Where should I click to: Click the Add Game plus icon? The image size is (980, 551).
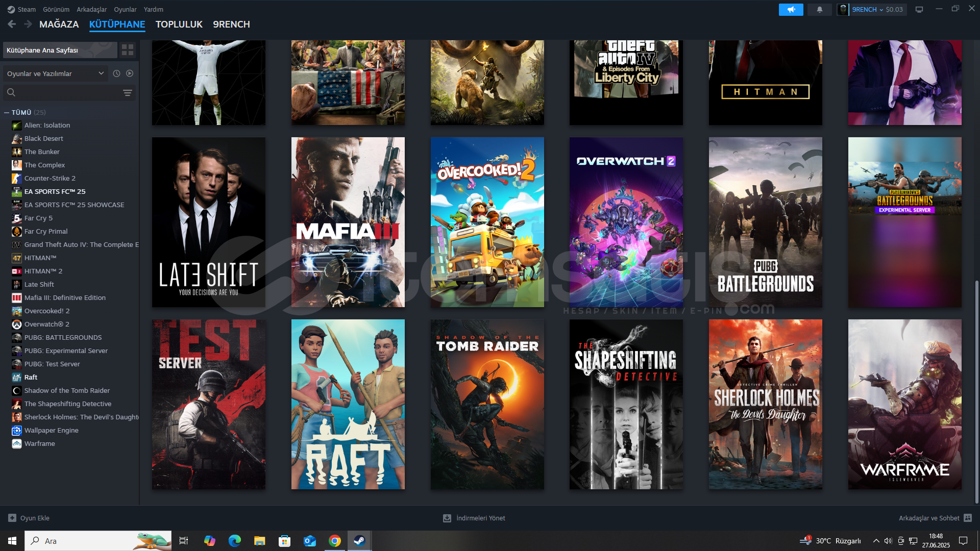coord(12,518)
